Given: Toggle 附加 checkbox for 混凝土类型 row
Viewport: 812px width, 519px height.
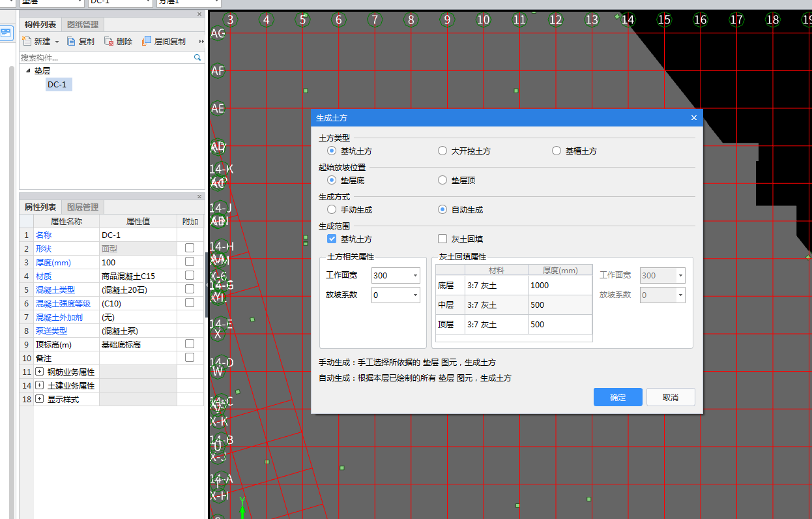Looking at the screenshot, I should pyautogui.click(x=190, y=289).
